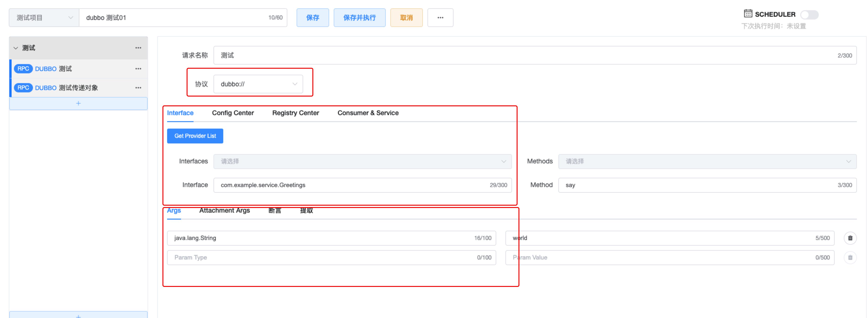This screenshot has height=318, width=868.
Task: Open the 断言 assertions tab
Action: pos(275,211)
